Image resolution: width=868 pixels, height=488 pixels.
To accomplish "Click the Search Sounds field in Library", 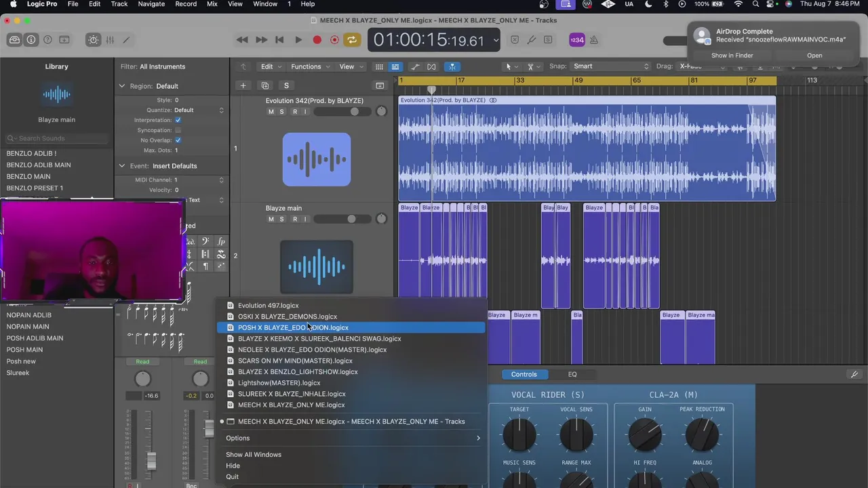I will point(57,138).
